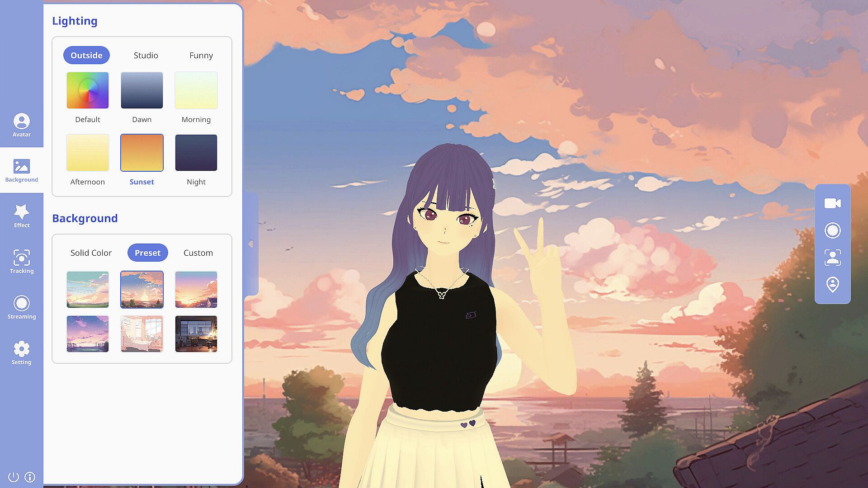
Task: Select the Custom background tab
Action: (x=198, y=253)
